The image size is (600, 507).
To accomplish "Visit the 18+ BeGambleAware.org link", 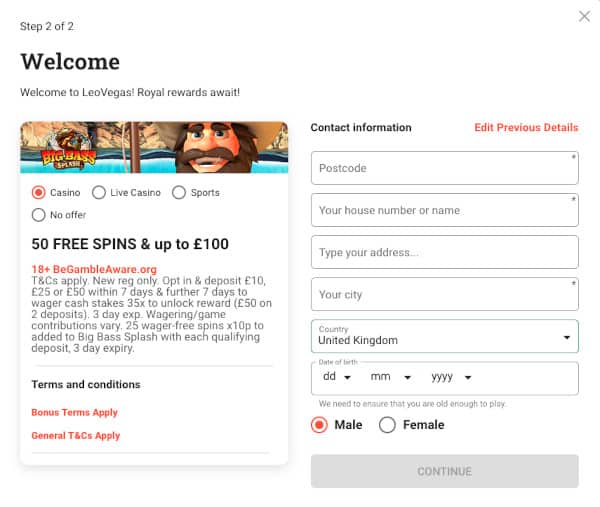I will tap(94, 269).
